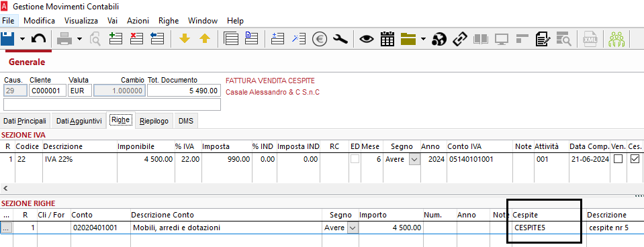Open the Print dropdown arrow
Viewport: 644px width, 247px height.
click(x=79, y=39)
